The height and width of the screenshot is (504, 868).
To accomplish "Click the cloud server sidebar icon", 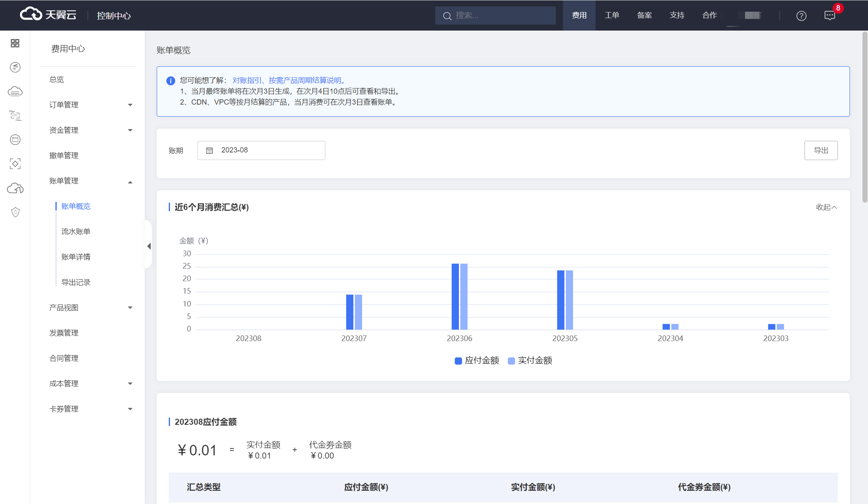I will (x=15, y=92).
